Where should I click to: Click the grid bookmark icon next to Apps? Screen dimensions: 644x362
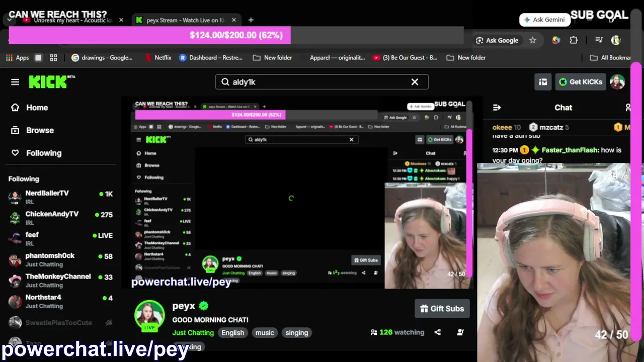click(54, 58)
